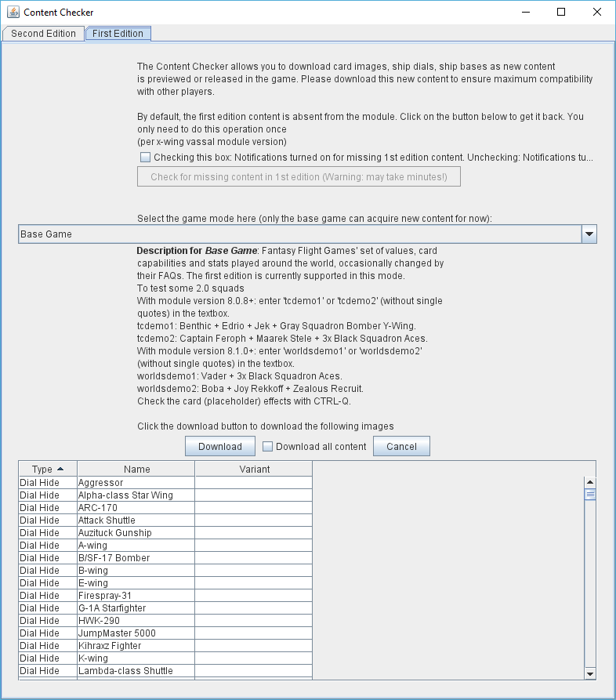Maximize the Content Checker window

561,12
